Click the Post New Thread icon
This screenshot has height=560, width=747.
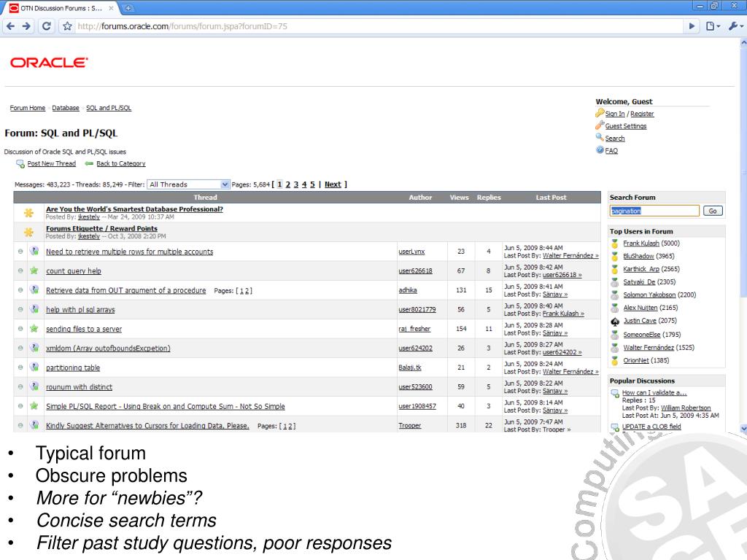point(20,164)
